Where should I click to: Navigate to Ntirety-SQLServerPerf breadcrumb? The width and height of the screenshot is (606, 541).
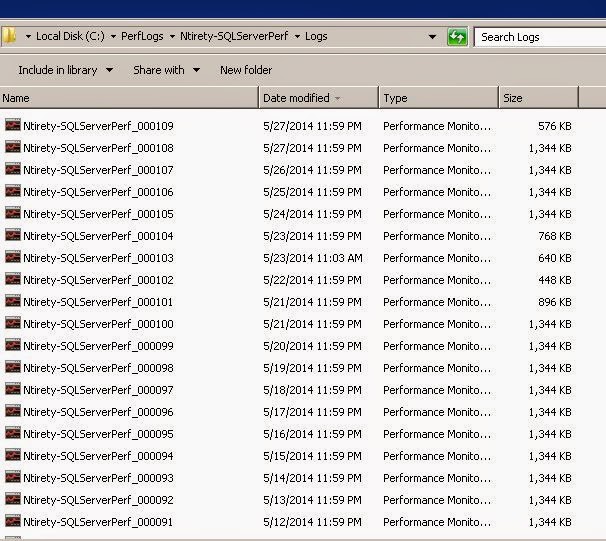(234, 36)
